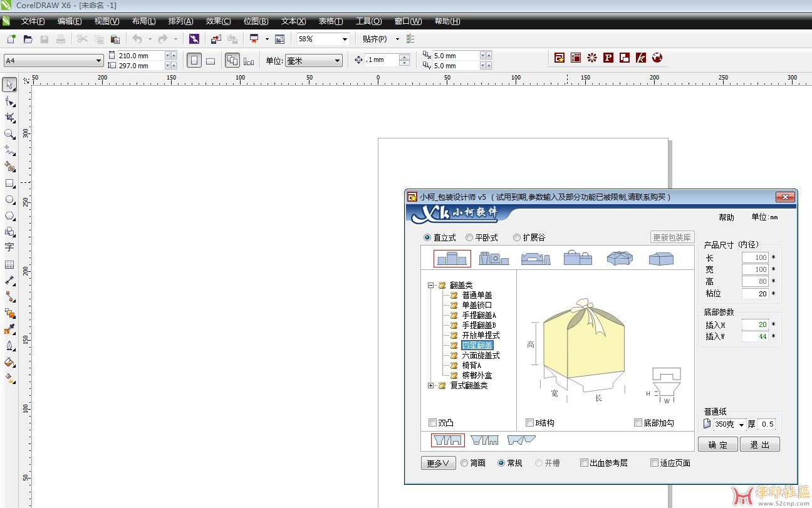Set landscape page orientation
Image resolution: width=812 pixels, height=508 pixels.
coord(211,61)
